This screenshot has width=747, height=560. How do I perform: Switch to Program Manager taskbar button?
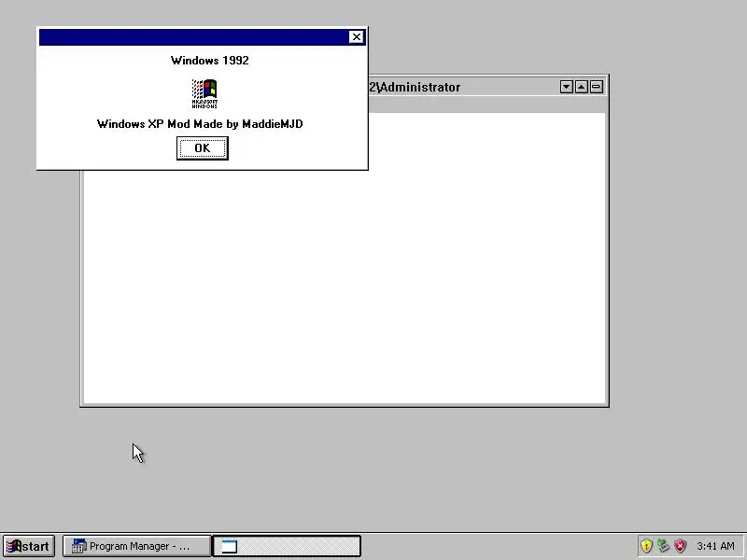[x=136, y=546]
